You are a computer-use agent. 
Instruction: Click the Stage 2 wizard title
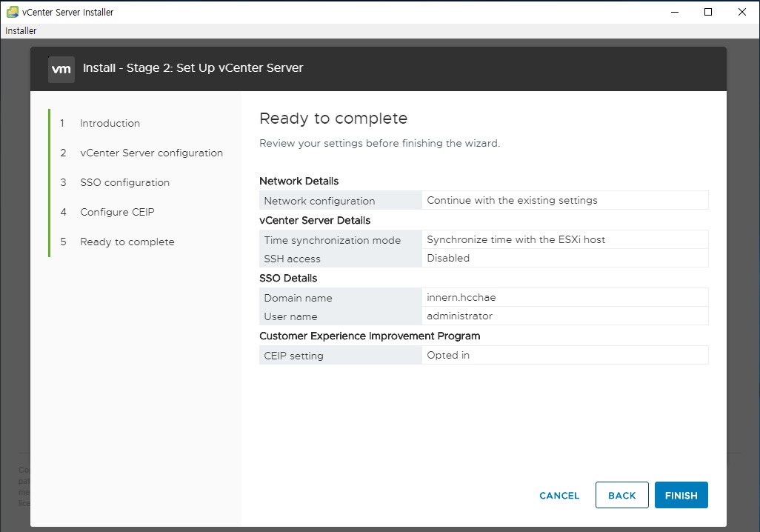point(193,68)
